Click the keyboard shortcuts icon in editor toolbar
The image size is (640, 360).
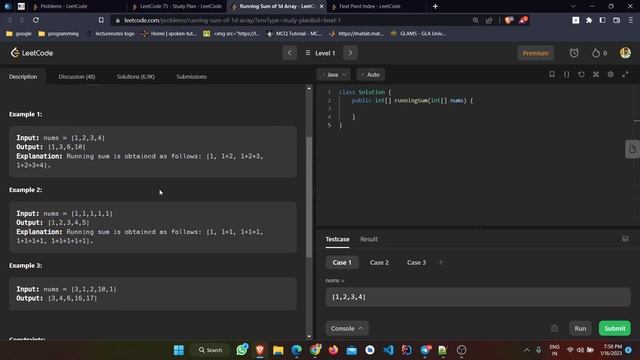tap(596, 74)
